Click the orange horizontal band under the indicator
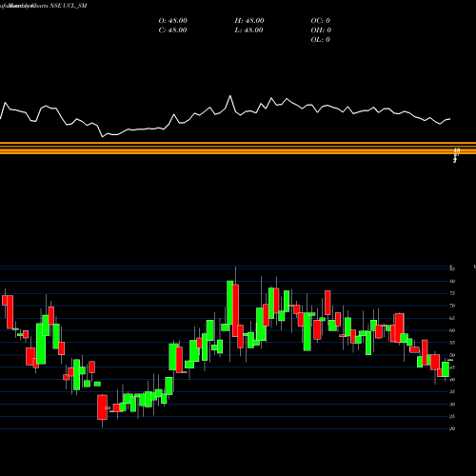Image resolution: width=476 pixels, height=476 pixels. click(x=238, y=149)
